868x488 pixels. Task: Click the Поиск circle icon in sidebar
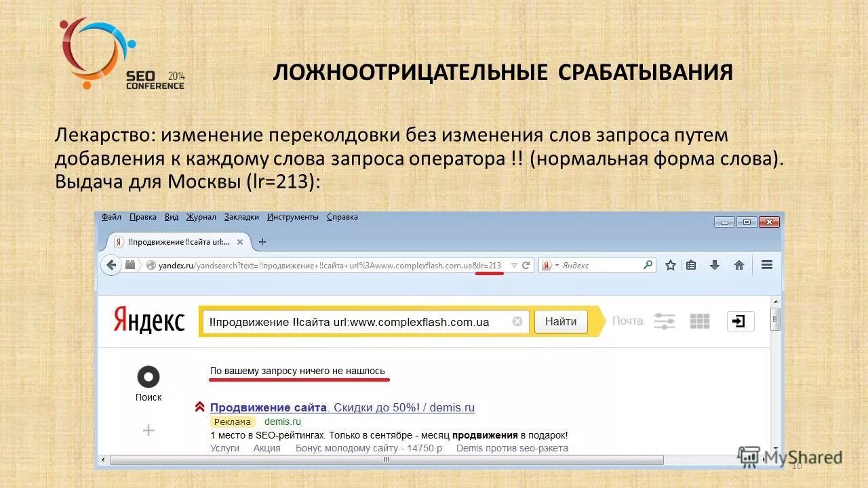coord(149,377)
